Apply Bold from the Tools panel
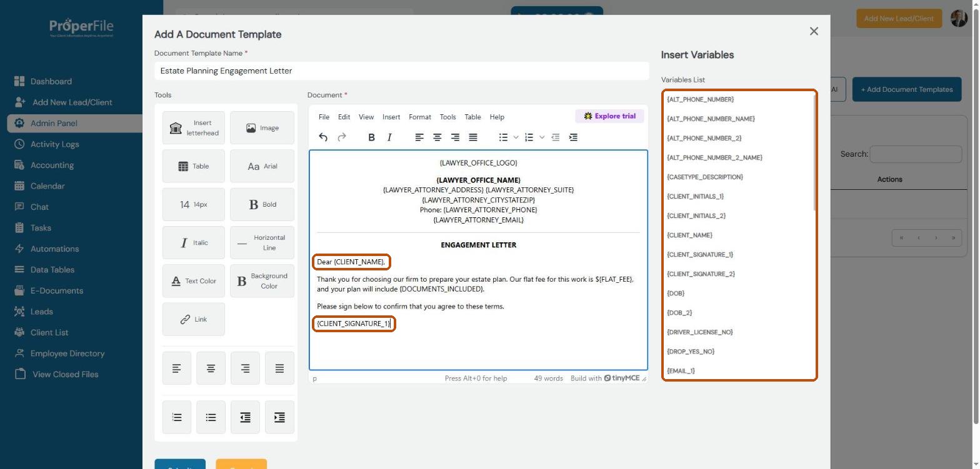Viewport: 980px width, 469px height. click(262, 204)
